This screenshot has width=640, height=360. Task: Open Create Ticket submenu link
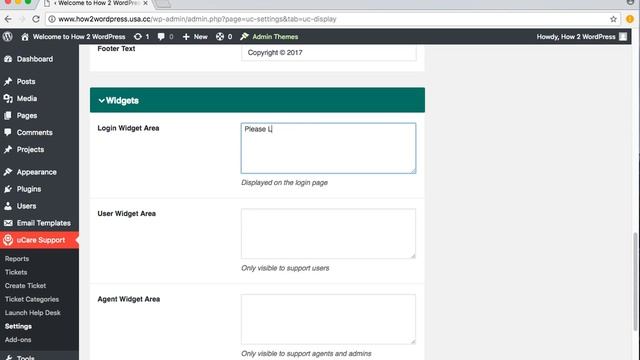(25, 286)
